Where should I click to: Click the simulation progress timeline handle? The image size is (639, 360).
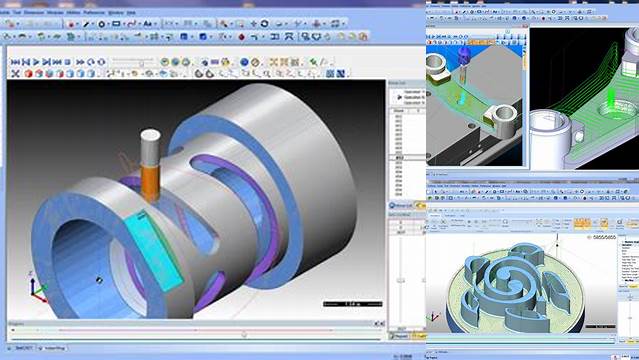[x=244, y=335]
